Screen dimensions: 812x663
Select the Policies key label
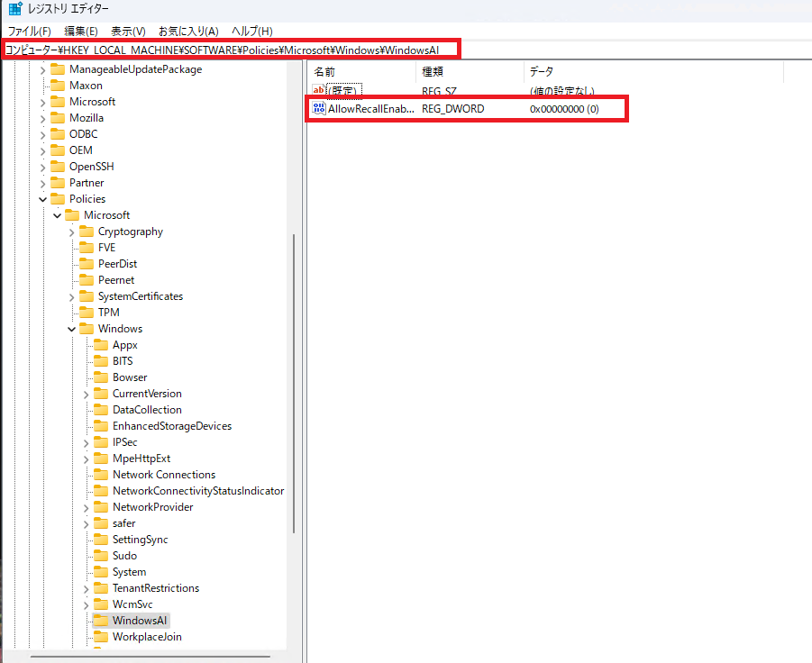tap(87, 199)
